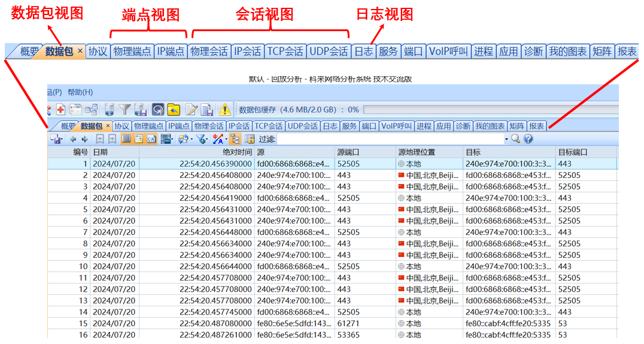
Task: Select 报表 tab in enlarged top tab strip
Action: 627,51
